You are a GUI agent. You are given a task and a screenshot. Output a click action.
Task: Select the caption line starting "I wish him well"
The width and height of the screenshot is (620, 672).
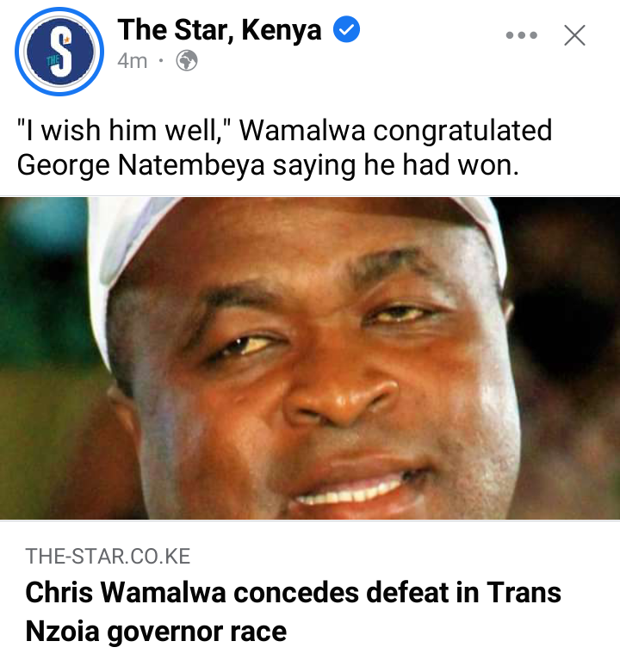[284, 130]
